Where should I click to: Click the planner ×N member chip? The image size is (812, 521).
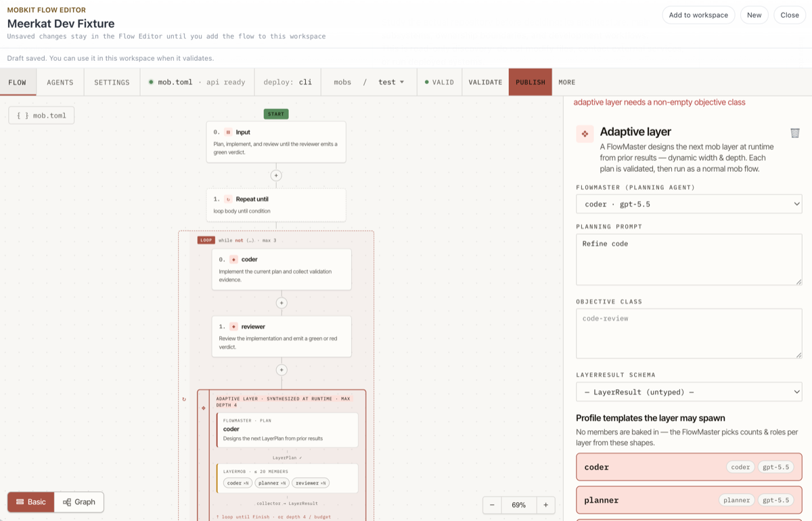273,482
